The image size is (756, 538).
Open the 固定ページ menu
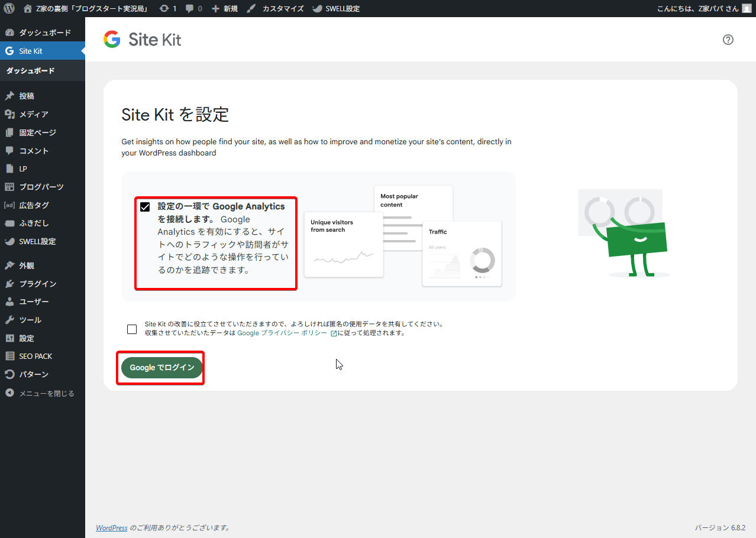coord(43,132)
